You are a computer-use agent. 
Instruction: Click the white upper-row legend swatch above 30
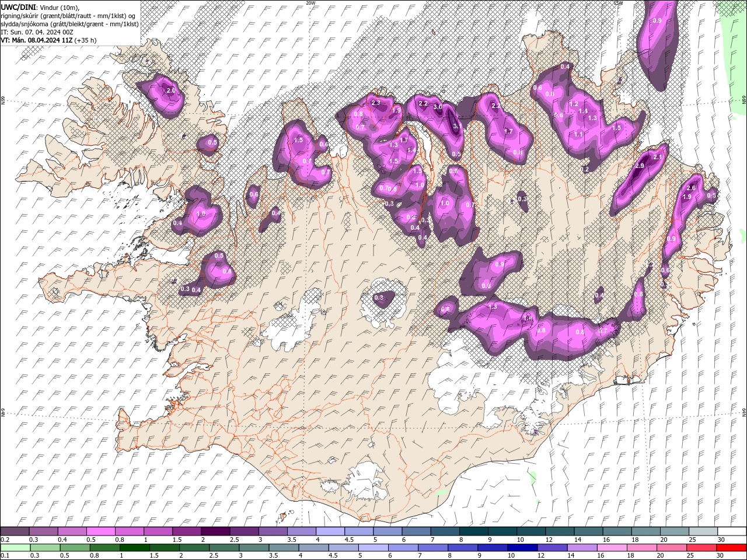[732, 531]
